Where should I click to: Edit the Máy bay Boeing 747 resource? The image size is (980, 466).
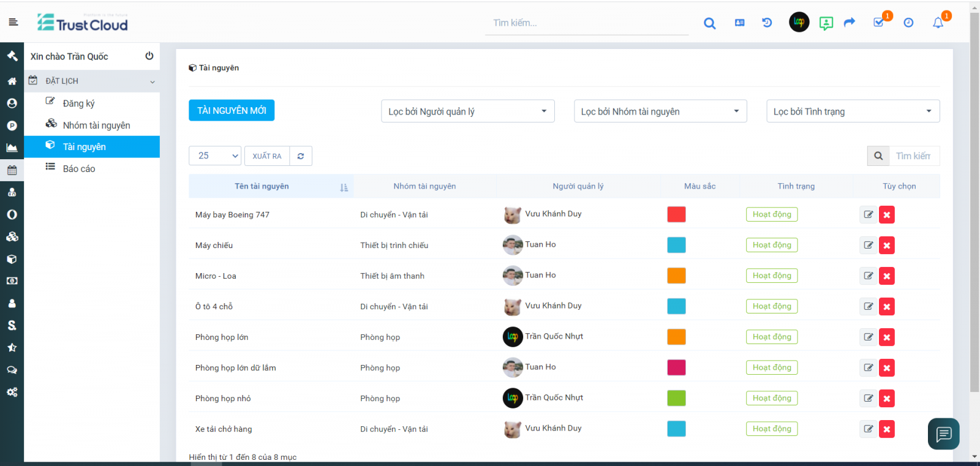click(868, 214)
